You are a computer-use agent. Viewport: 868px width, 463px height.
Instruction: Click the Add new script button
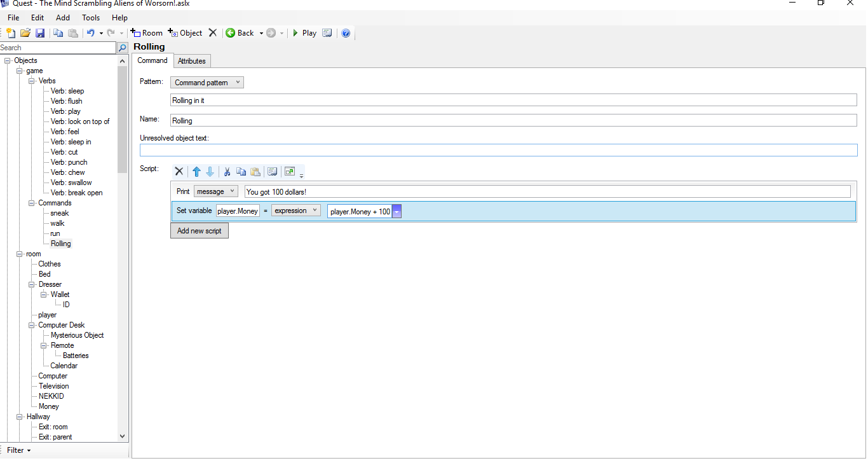click(199, 231)
